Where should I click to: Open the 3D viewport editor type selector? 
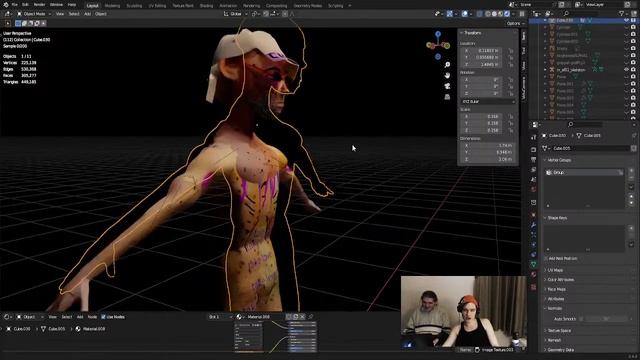click(x=8, y=14)
